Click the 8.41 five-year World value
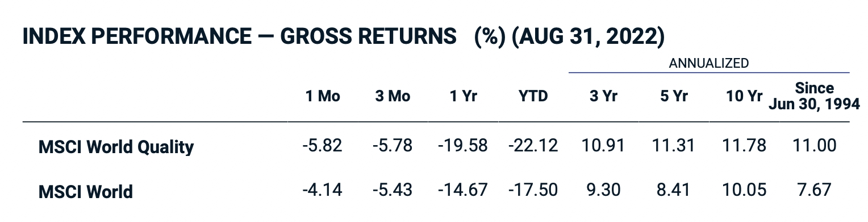 (x=674, y=189)
